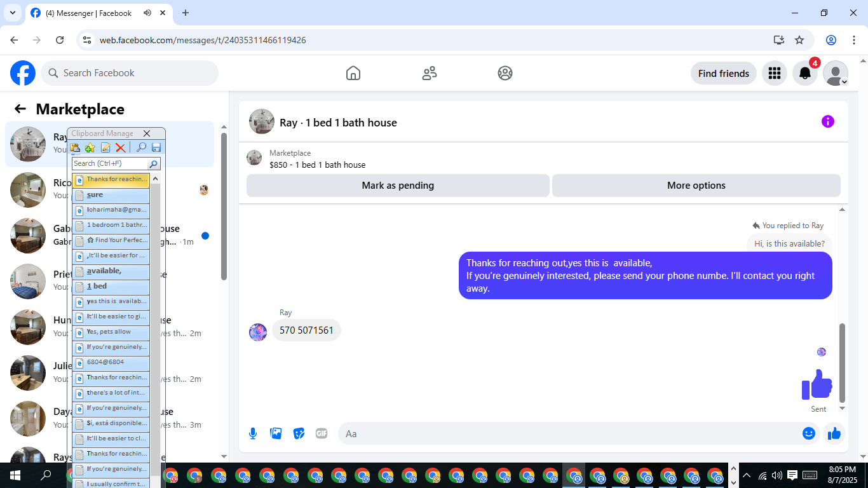Click Ray's profile picture in the chat header
The width and height of the screenshot is (868, 488).
click(262, 121)
